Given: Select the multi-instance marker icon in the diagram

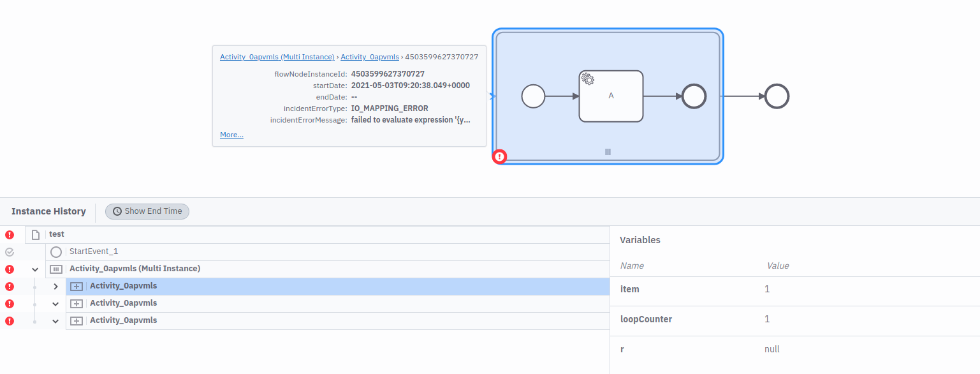Looking at the screenshot, I should point(607,152).
